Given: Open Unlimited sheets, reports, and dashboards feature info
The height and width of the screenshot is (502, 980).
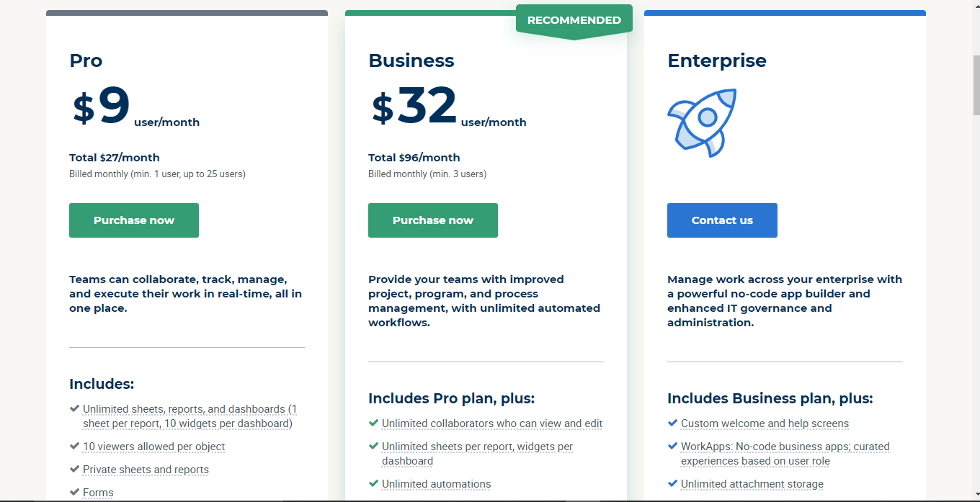Looking at the screenshot, I should (190, 416).
